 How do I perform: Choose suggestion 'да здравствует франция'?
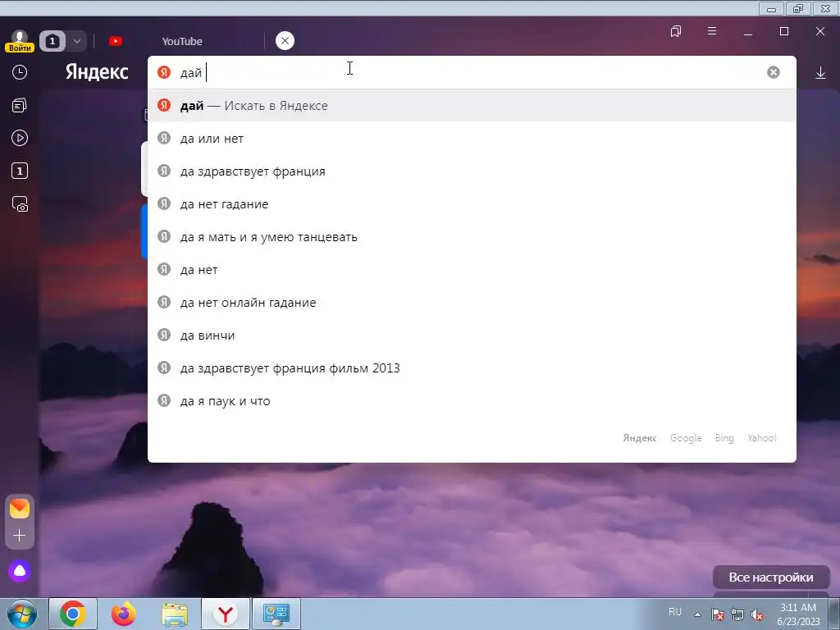pos(472,171)
